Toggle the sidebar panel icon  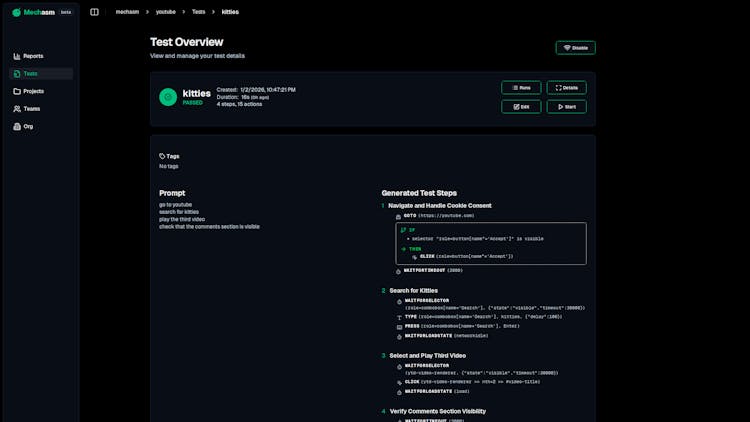pyautogui.click(x=94, y=12)
